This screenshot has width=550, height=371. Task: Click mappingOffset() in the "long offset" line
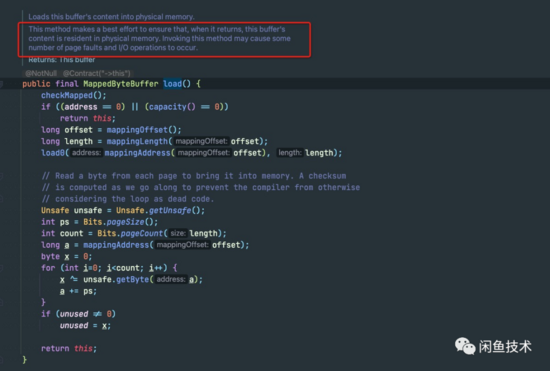(x=142, y=130)
